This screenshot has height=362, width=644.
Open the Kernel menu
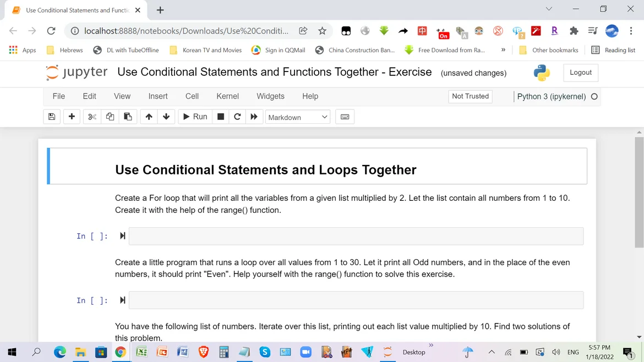(x=227, y=96)
